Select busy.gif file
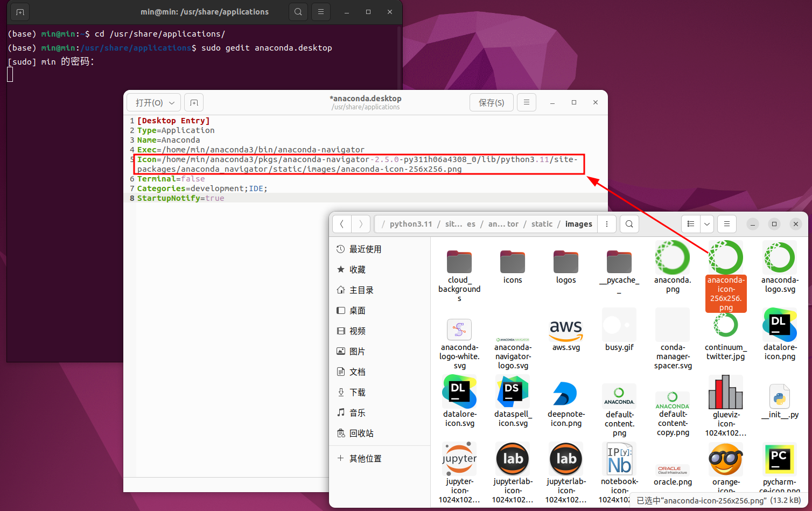812x511 pixels. pyautogui.click(x=619, y=331)
